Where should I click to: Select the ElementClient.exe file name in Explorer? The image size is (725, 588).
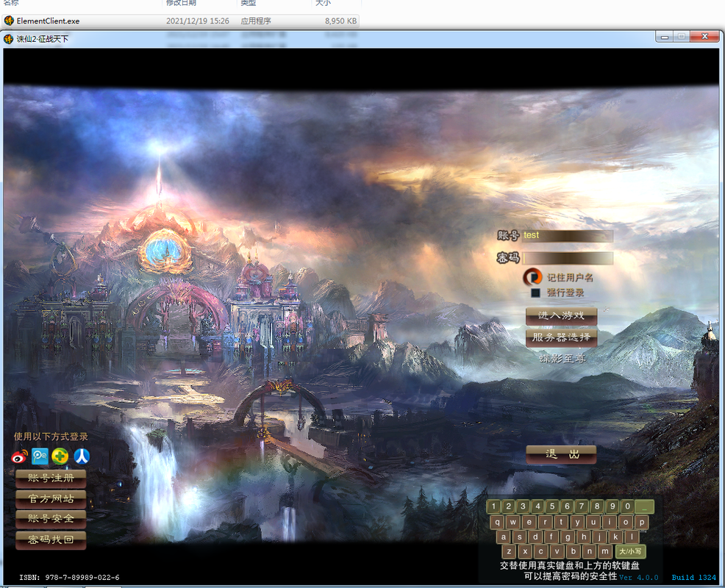(48, 21)
